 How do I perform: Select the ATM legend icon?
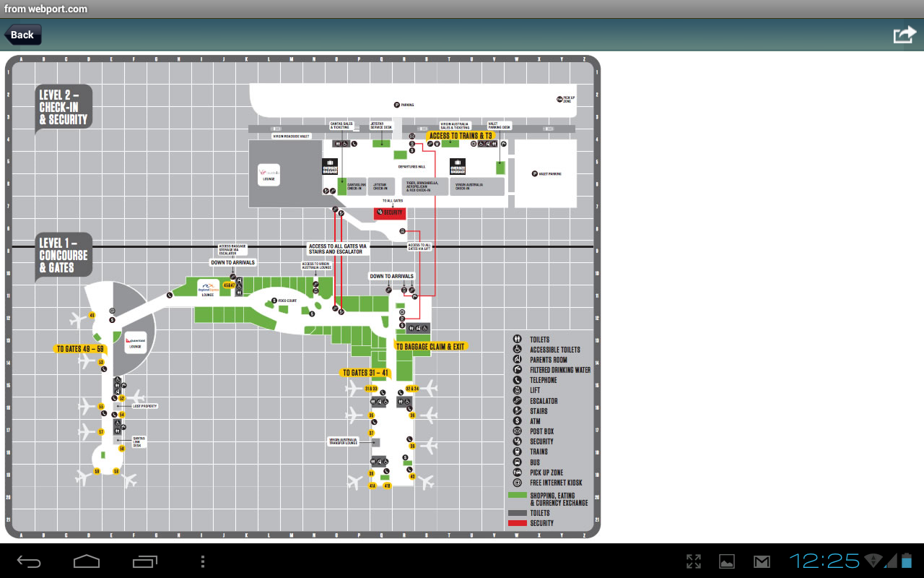point(518,420)
